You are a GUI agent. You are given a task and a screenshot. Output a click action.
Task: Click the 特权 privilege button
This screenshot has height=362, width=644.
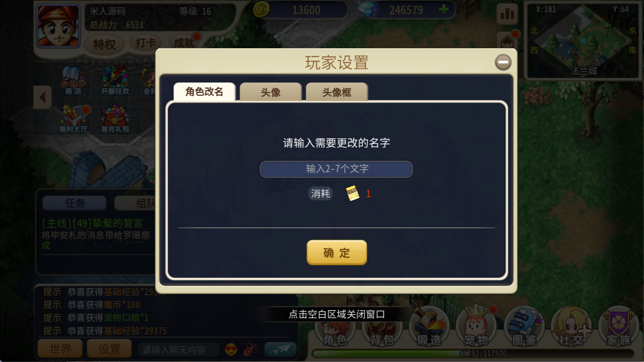[x=104, y=44]
